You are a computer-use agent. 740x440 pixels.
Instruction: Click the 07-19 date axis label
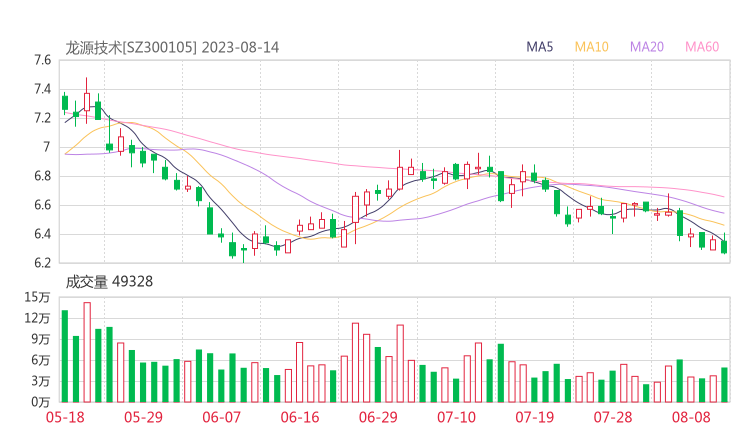coord(534,417)
